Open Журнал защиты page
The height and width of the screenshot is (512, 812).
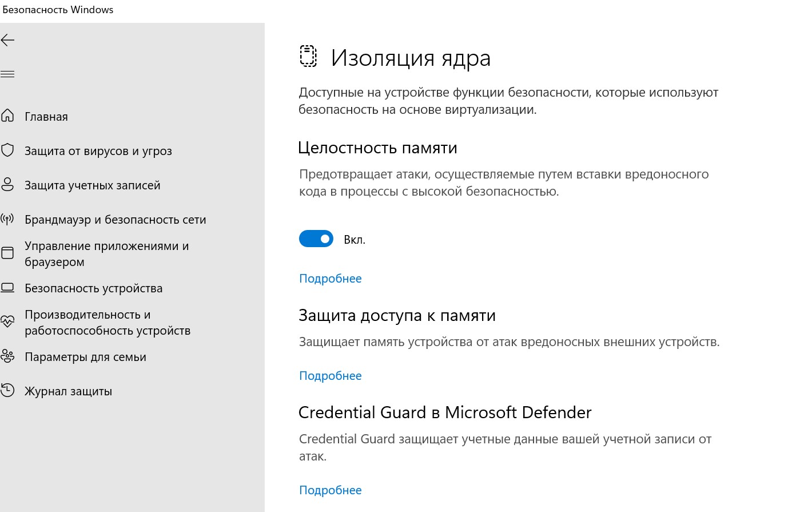[x=68, y=391]
